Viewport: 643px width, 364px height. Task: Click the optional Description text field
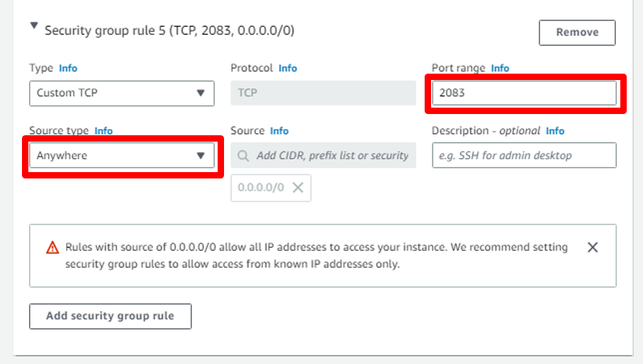tap(524, 155)
